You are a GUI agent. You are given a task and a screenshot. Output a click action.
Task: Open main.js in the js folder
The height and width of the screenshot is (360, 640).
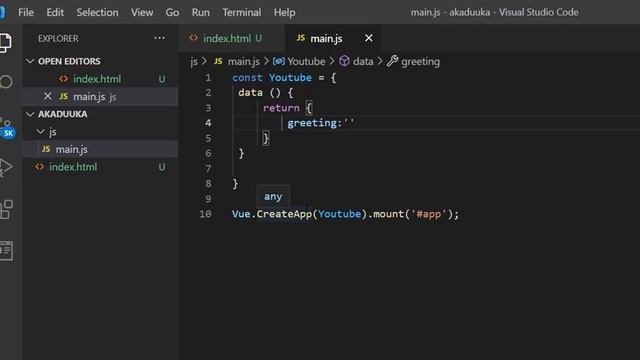pyautogui.click(x=100, y=149)
